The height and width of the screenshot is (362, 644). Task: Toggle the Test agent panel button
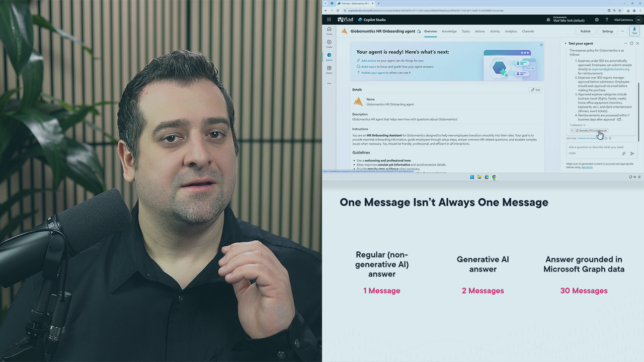click(x=634, y=31)
